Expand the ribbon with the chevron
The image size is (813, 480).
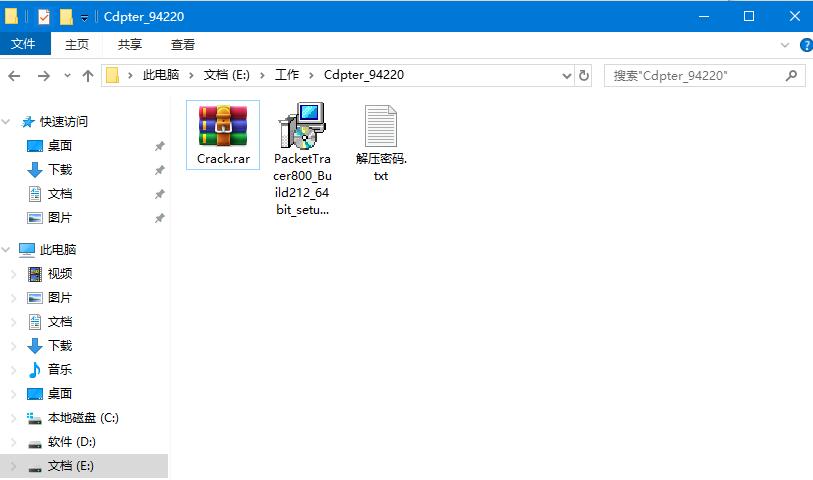point(784,45)
